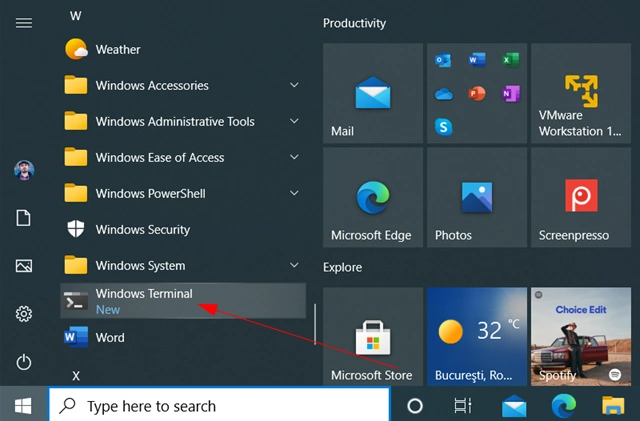Expand the Windows Accessories folder chevron
640x421 pixels.
pyautogui.click(x=294, y=85)
